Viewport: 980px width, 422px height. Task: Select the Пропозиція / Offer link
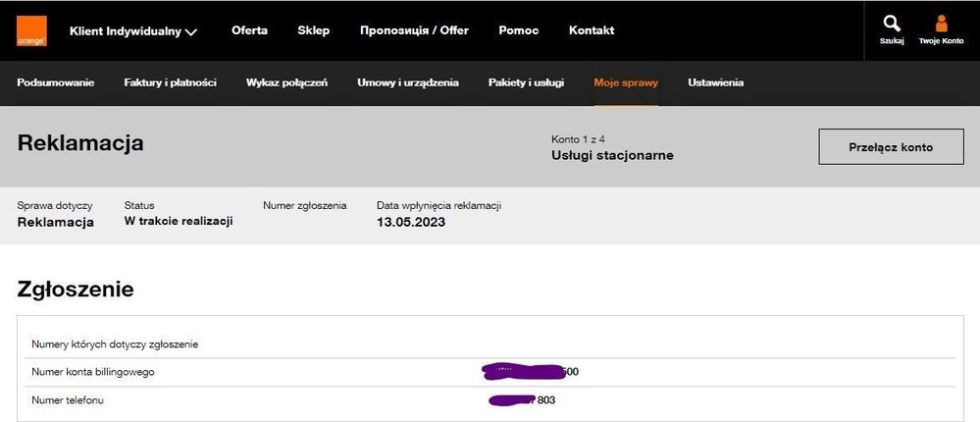pos(414,30)
